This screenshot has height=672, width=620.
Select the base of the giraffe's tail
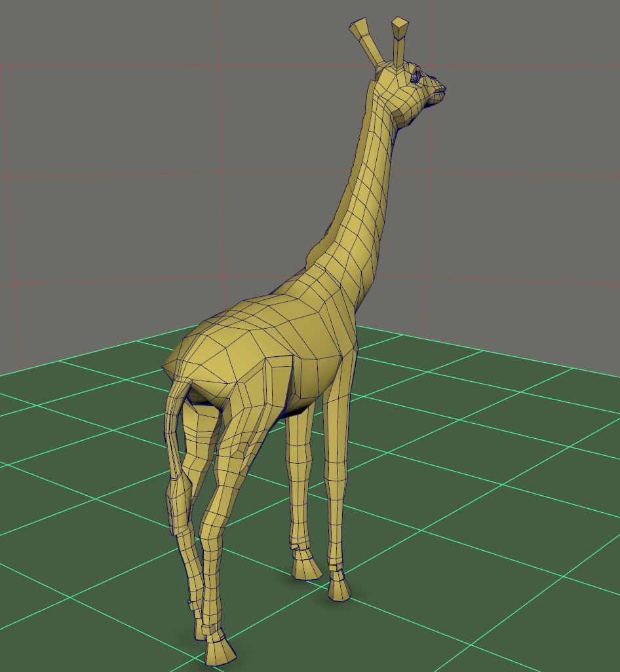pyautogui.click(x=178, y=392)
